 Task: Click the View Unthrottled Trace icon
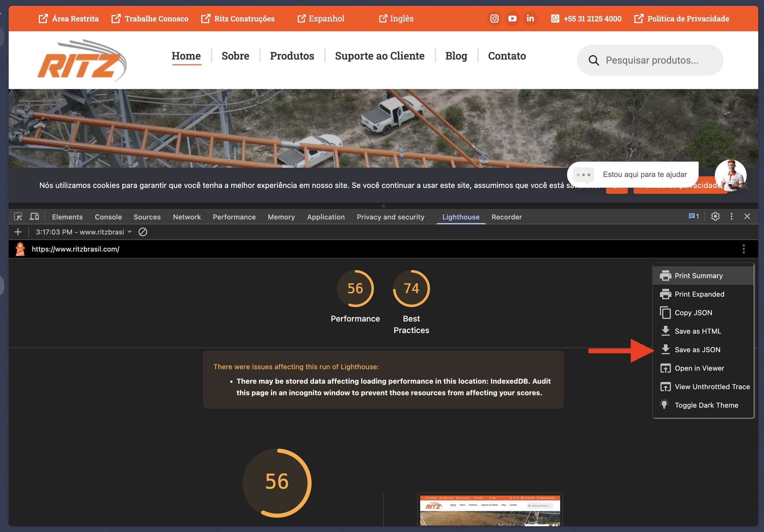665,387
